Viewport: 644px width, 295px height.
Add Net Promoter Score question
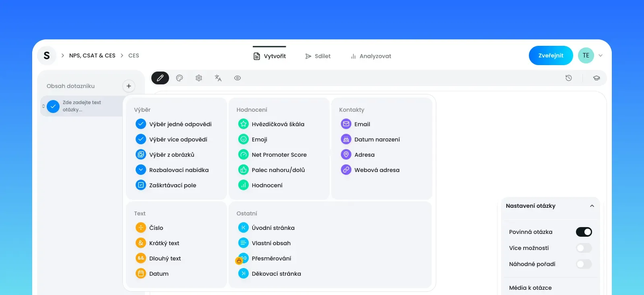click(273, 154)
